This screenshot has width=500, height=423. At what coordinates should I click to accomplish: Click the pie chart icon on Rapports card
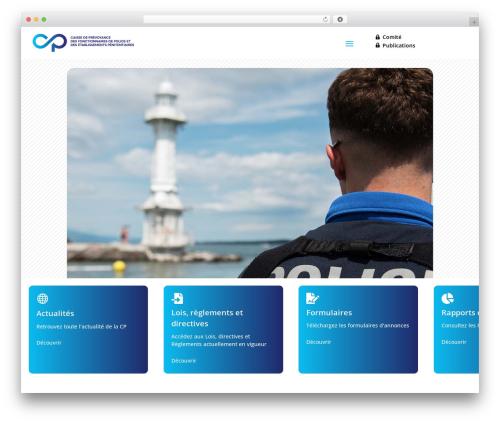pyautogui.click(x=447, y=298)
